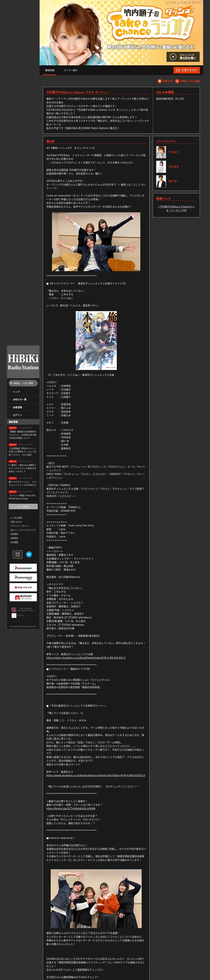Open よくある質問 footer link

(16, 518)
